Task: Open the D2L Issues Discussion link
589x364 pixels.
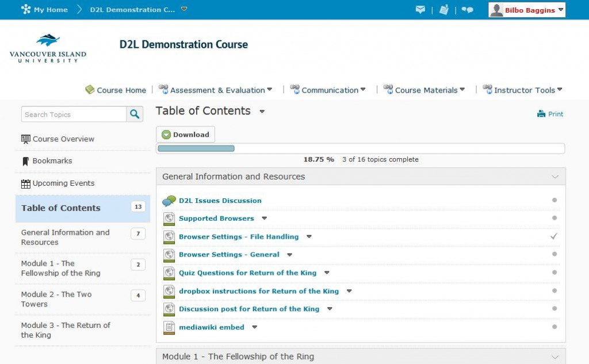Action: (x=220, y=201)
